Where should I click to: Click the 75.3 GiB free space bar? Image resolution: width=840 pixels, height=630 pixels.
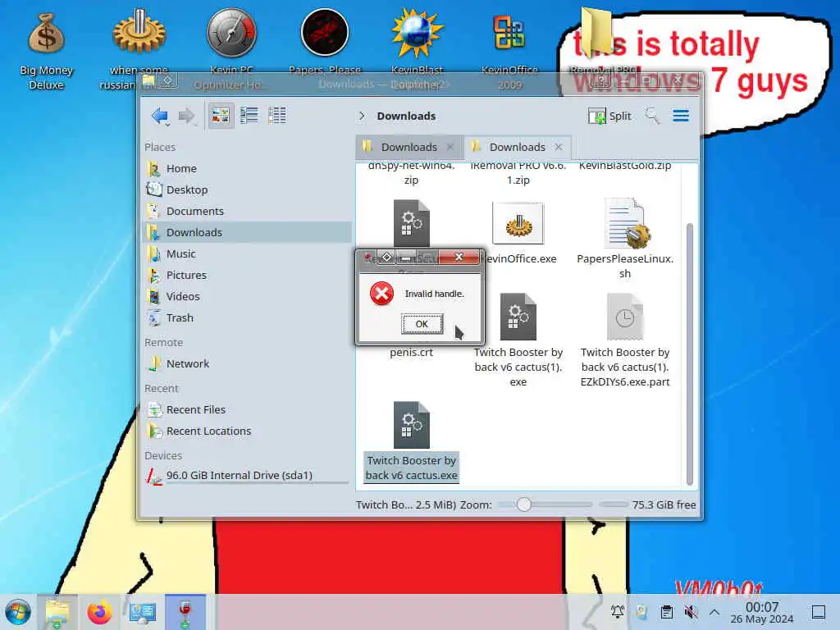tap(614, 504)
